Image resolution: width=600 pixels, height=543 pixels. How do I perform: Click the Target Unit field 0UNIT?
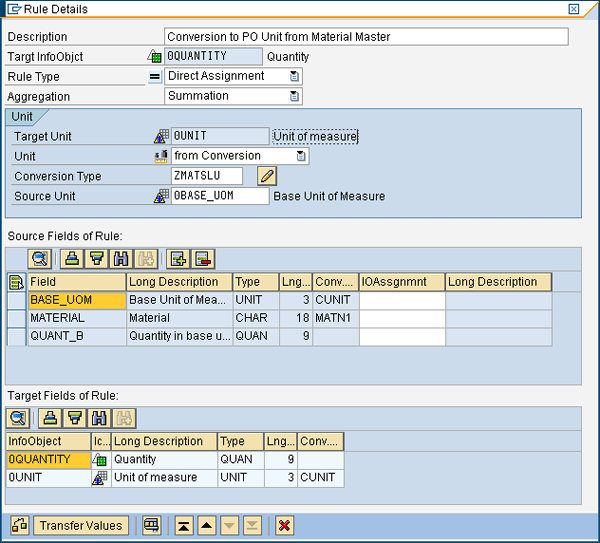click(220, 136)
